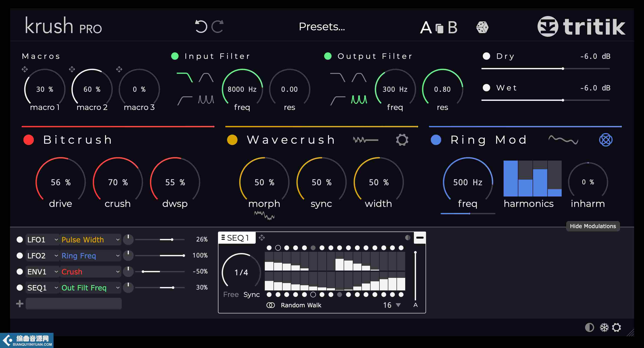
Task: Click the bottom-right contrast theme icon
Action: (x=589, y=327)
